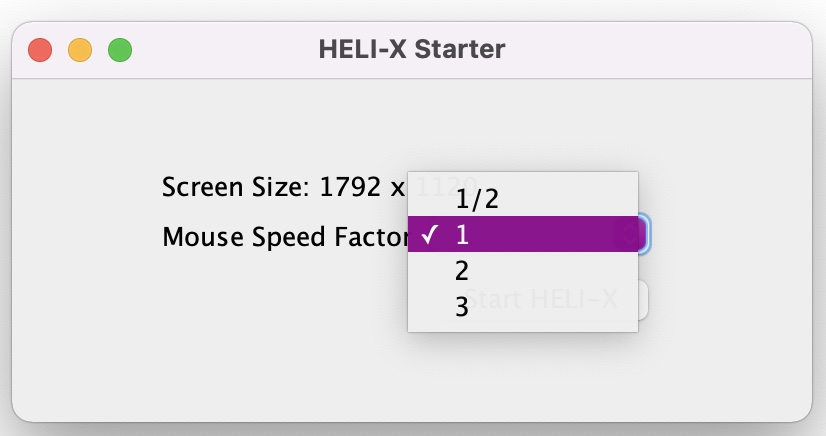Set mouse speed factor to 3
This screenshot has width=826, height=436.
pos(462,307)
